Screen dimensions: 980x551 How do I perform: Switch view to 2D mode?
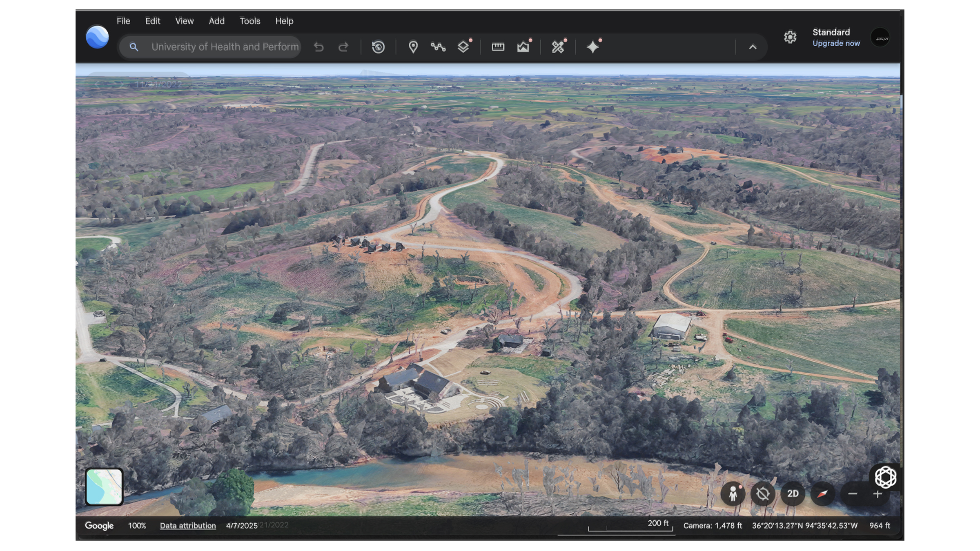(793, 494)
